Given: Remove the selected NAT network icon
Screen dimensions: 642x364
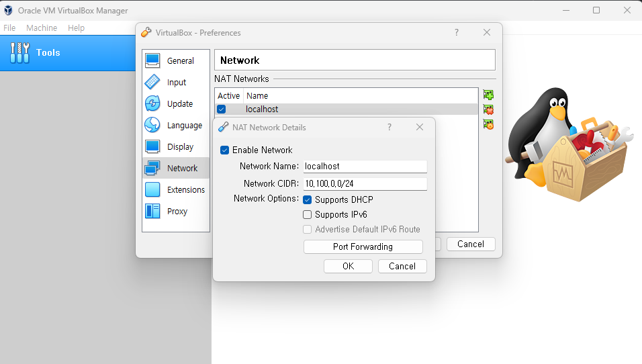Looking at the screenshot, I should pyautogui.click(x=488, y=109).
